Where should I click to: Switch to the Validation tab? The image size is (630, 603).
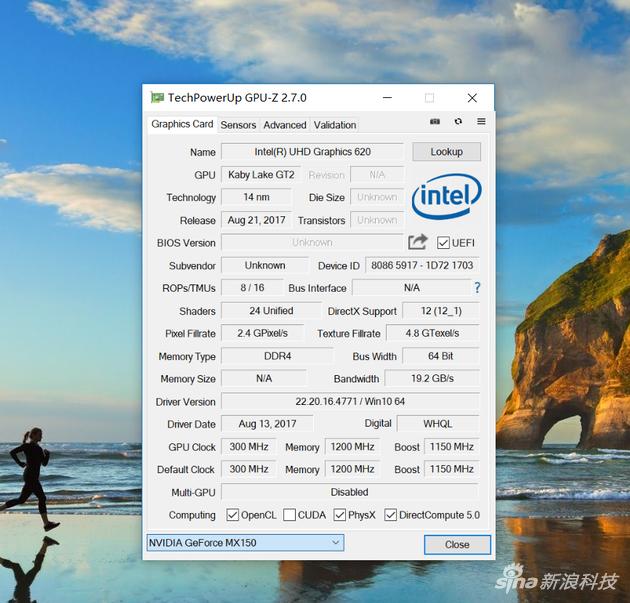[x=335, y=125]
